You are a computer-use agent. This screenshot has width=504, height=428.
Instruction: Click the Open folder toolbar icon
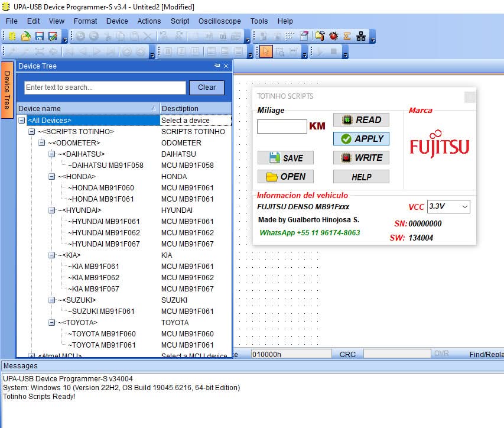[26, 37]
